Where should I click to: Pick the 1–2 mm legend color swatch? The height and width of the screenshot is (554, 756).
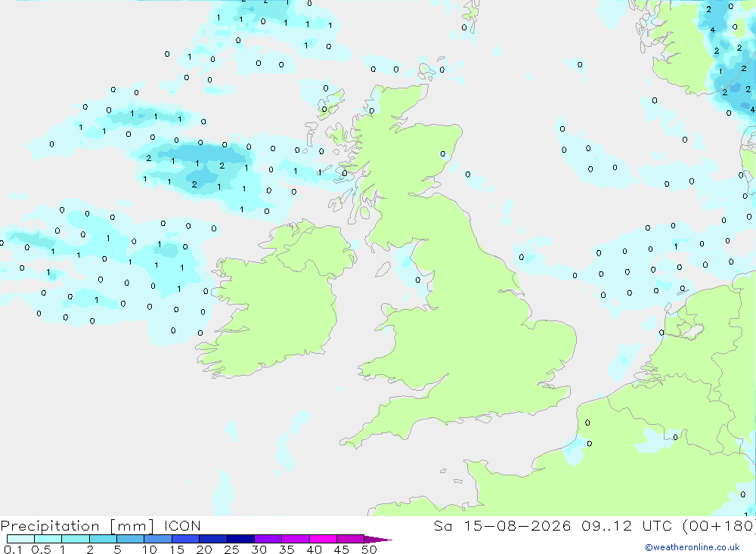tap(75, 539)
